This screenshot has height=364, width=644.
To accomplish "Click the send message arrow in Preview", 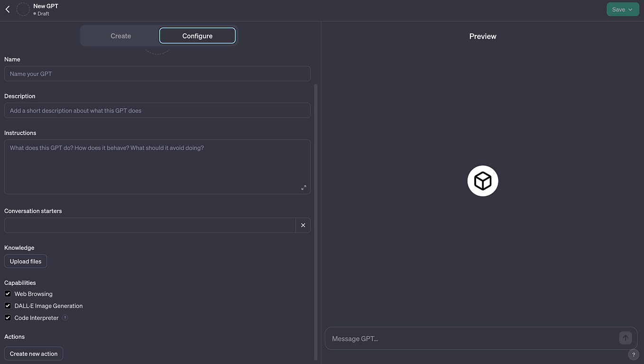I will click(x=626, y=338).
